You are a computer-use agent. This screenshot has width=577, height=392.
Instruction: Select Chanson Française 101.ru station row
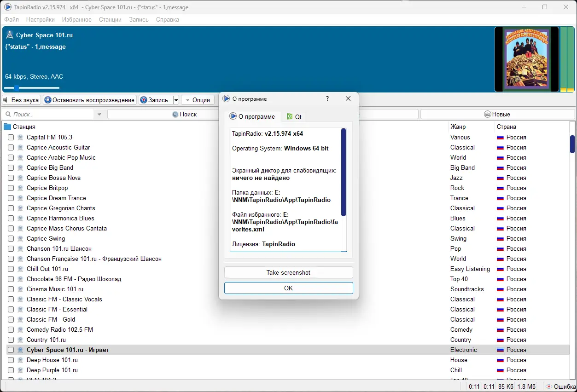click(94, 259)
